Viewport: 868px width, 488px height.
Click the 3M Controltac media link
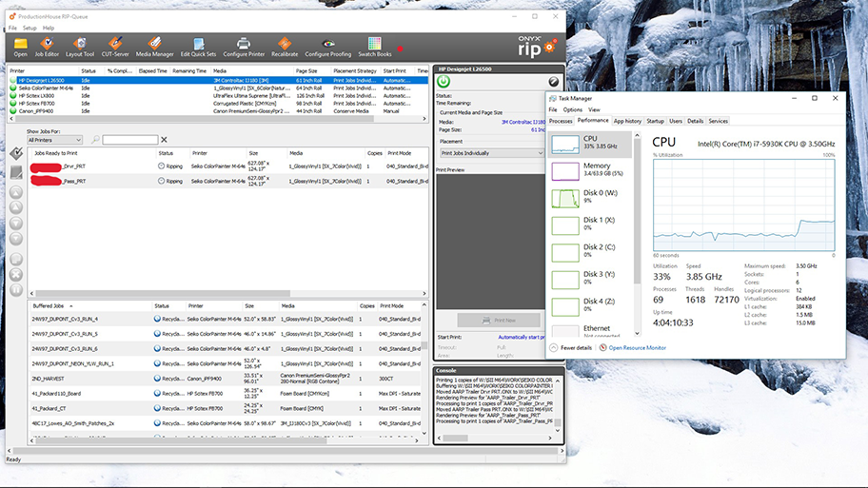[523, 122]
